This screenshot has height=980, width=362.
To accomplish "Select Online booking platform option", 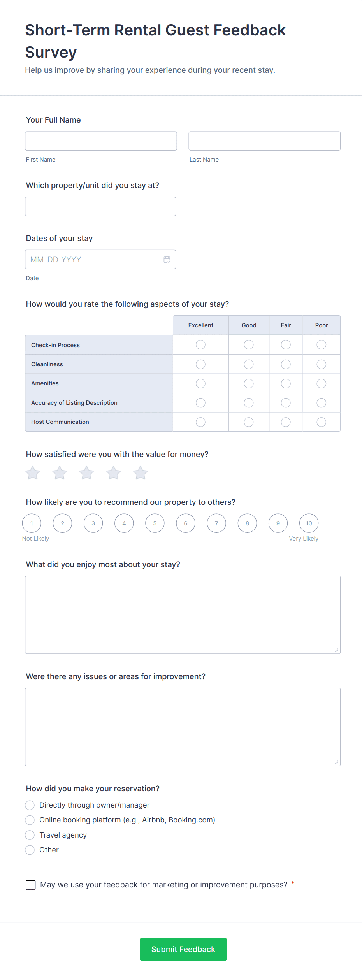I will tap(30, 820).
